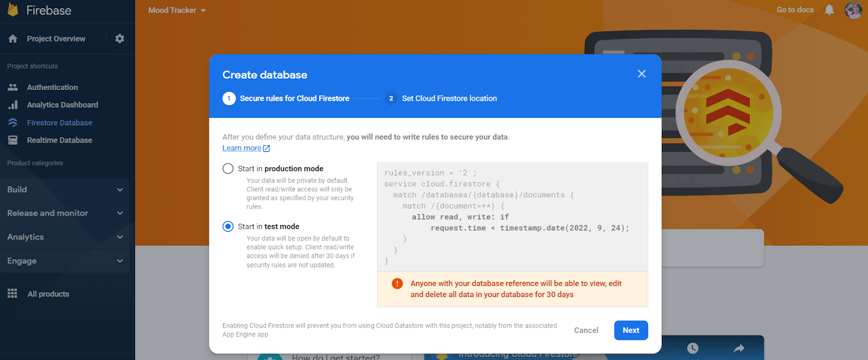Screen dimensions: 868x360
Task: Select Start in test mode
Action: pyautogui.click(x=228, y=227)
